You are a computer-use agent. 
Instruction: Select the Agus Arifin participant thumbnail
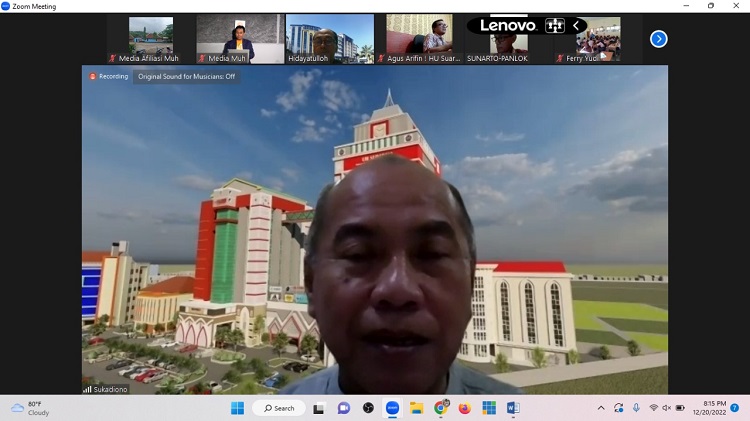pos(418,39)
